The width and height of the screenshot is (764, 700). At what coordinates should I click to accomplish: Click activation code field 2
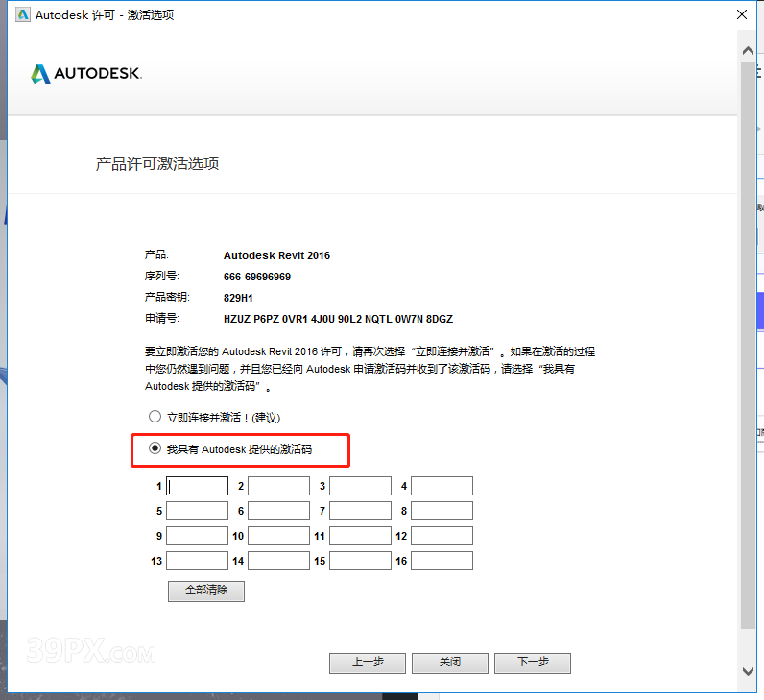tap(278, 486)
